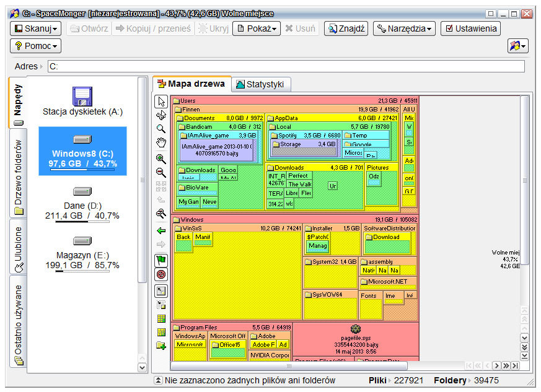Click the treemap vertical scrollbar thumb

coord(524,180)
